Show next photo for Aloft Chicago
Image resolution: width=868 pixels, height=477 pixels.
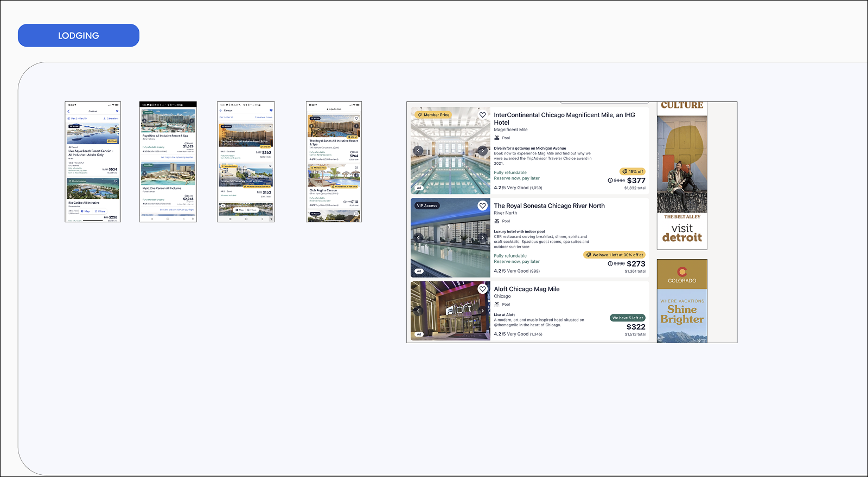[482, 311]
